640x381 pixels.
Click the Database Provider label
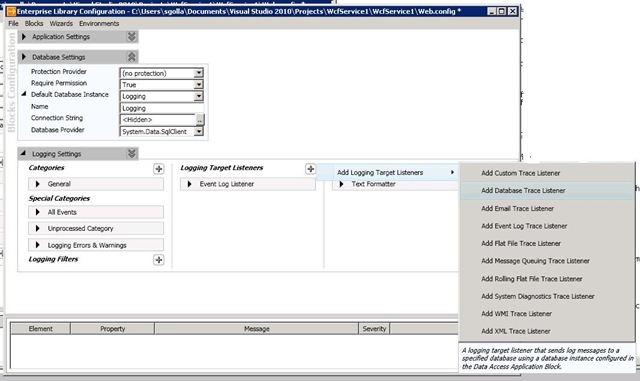click(x=58, y=130)
